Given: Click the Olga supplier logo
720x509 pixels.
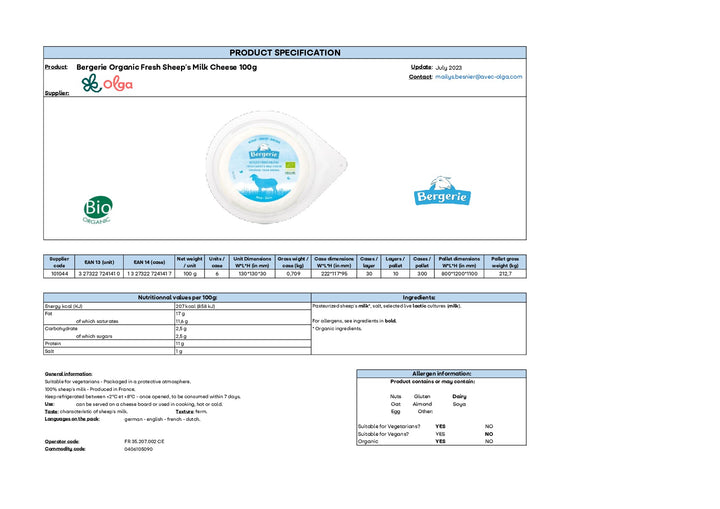Looking at the screenshot, I should pyautogui.click(x=107, y=83).
